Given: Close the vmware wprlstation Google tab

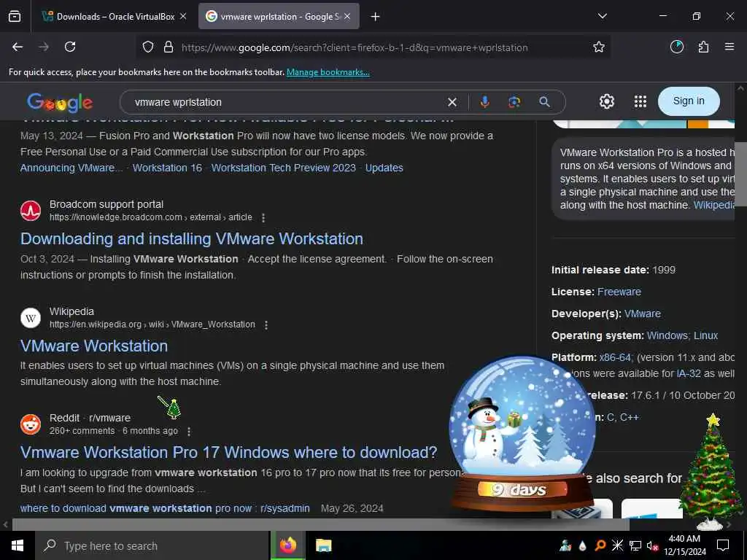Looking at the screenshot, I should (347, 16).
